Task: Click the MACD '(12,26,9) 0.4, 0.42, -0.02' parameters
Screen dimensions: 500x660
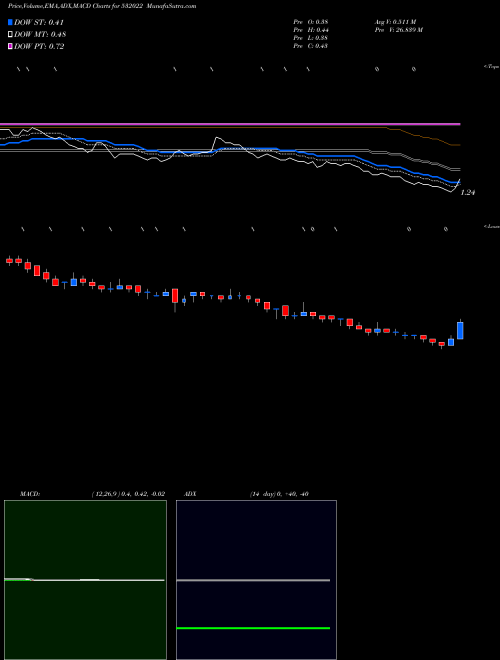Action: [128, 494]
